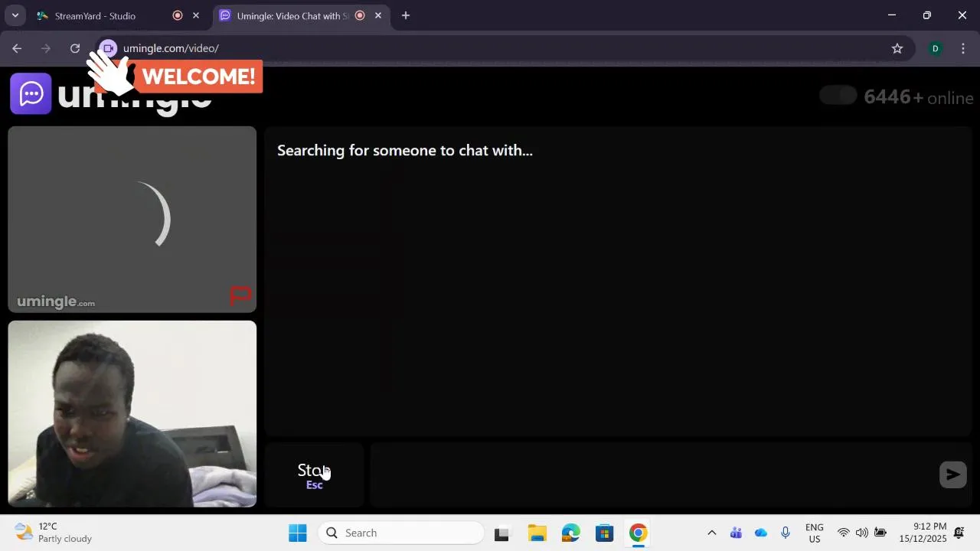This screenshot has height=551, width=980.
Task: Open the 9:12 PM clock and calendar
Action: click(x=923, y=533)
